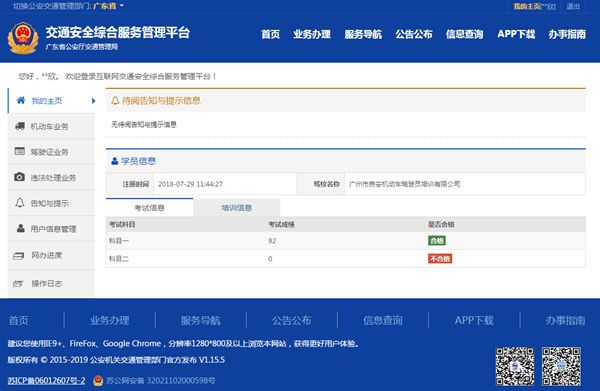
Task: Click the 考试科目 column header
Action: [122, 224]
